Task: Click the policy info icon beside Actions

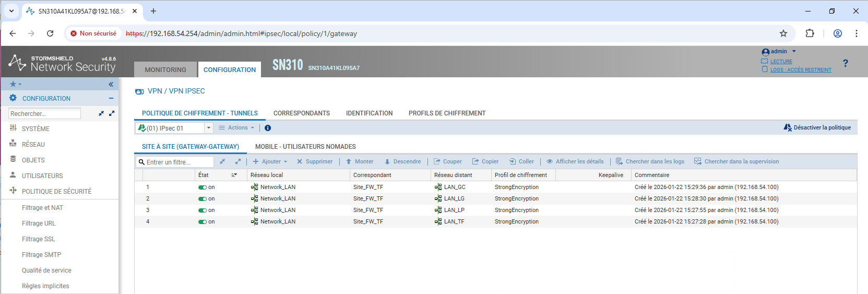Action: click(268, 128)
